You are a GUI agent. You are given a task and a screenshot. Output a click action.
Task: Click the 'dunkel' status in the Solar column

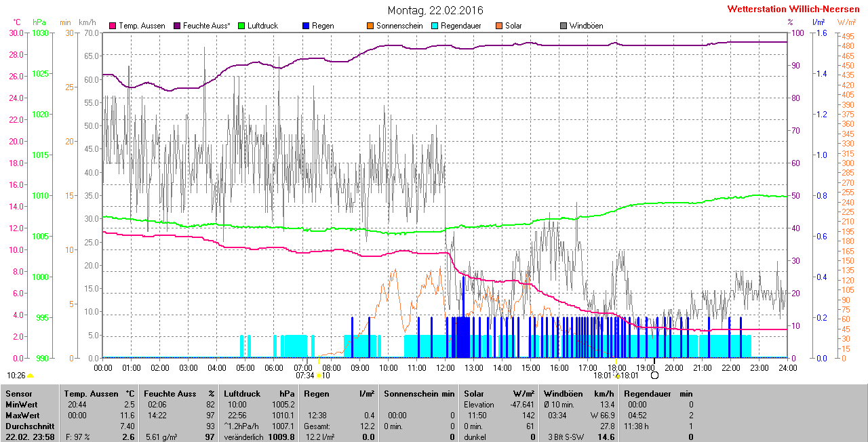coord(476,437)
